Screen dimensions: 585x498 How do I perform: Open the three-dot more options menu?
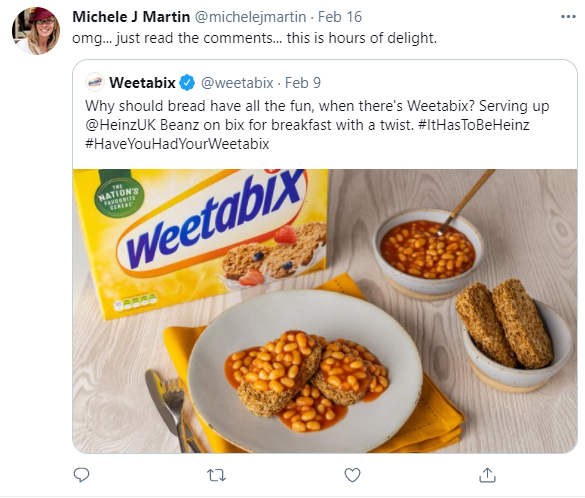point(568,17)
